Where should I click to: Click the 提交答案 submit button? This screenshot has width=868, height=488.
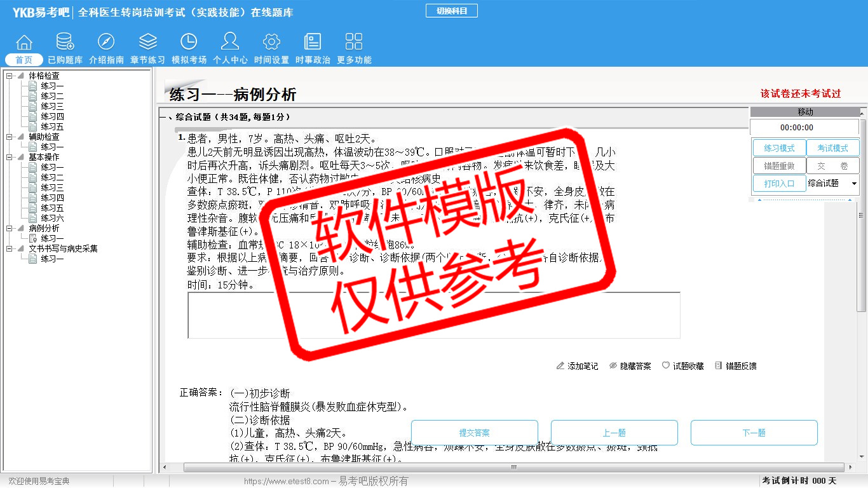(474, 433)
